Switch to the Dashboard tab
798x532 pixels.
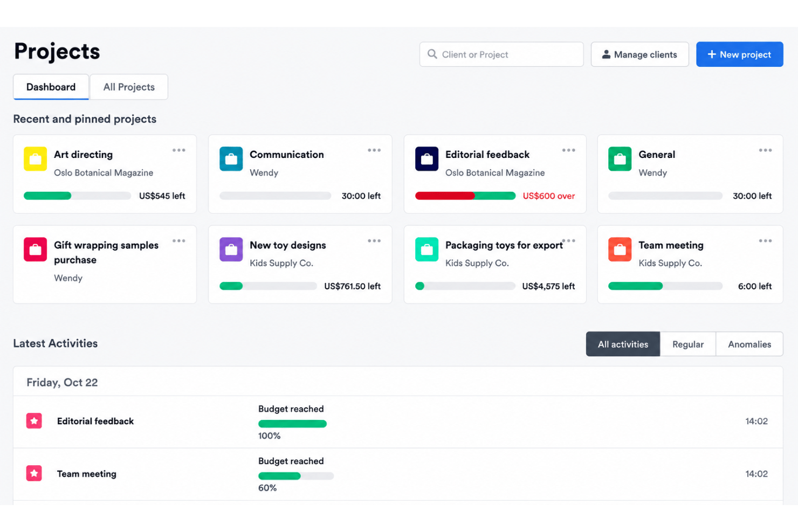pos(51,87)
